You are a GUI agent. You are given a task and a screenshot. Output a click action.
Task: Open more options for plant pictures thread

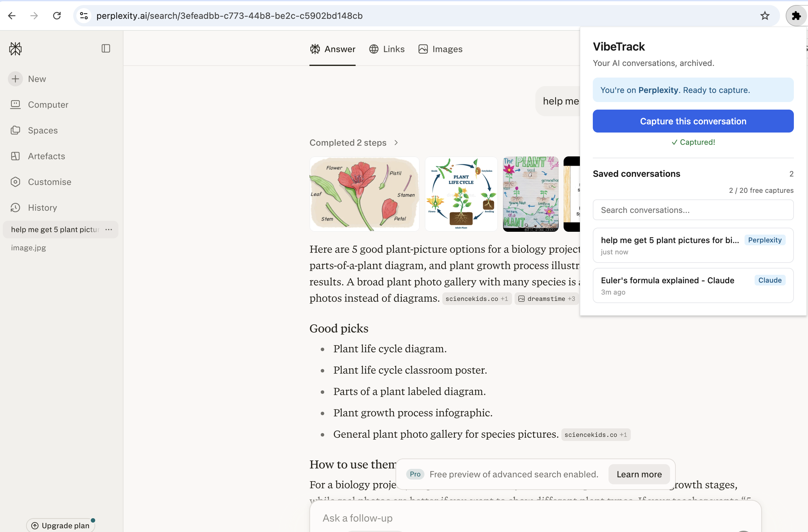[x=109, y=229]
